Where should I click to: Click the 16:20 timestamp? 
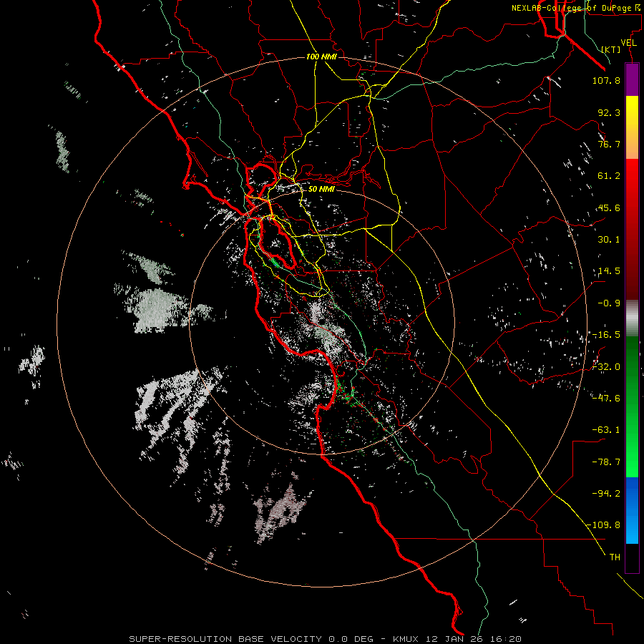(x=504, y=639)
